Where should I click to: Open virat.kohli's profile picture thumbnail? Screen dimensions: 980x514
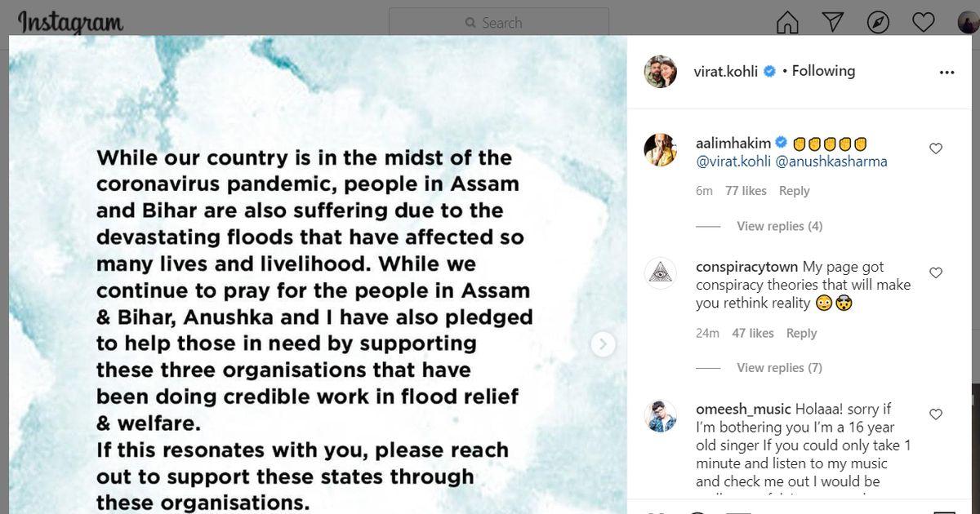point(660,72)
